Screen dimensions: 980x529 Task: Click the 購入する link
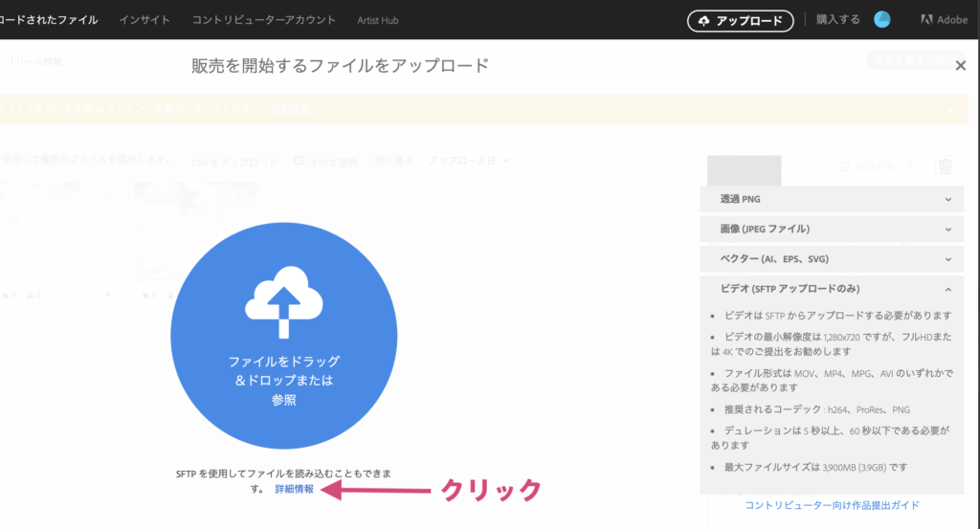(x=838, y=20)
